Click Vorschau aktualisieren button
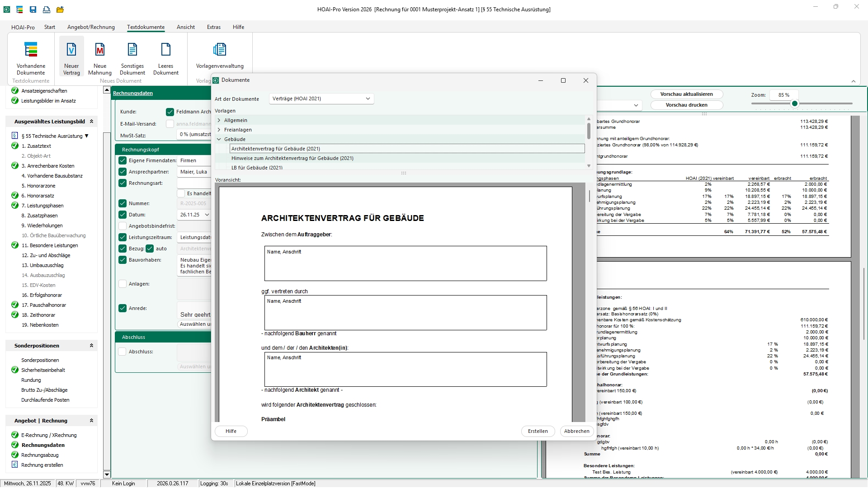This screenshot has width=868, height=488. 686,94
